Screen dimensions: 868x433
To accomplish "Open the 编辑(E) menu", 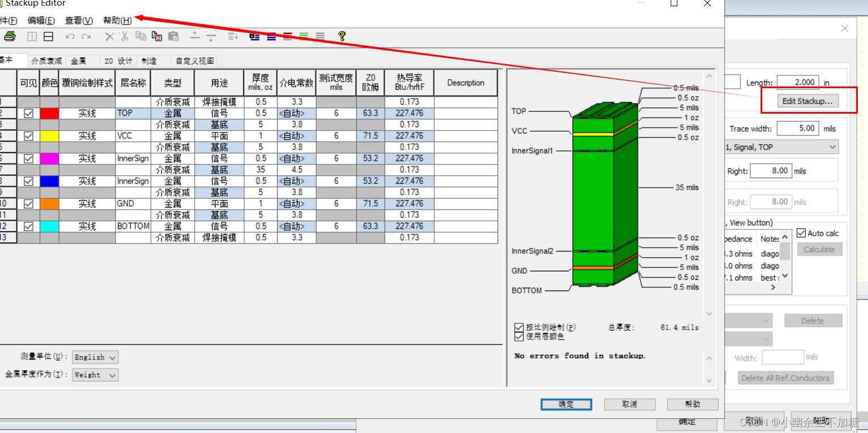I will 41,20.
